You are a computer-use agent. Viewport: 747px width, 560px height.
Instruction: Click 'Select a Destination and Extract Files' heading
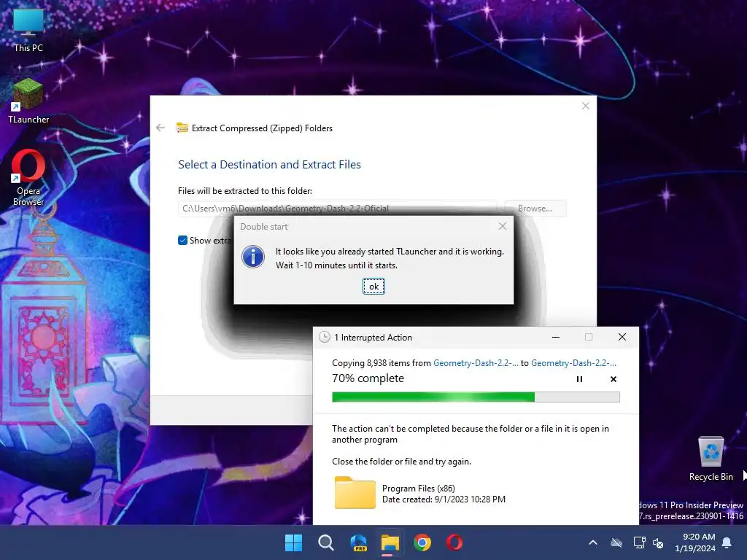coord(269,165)
